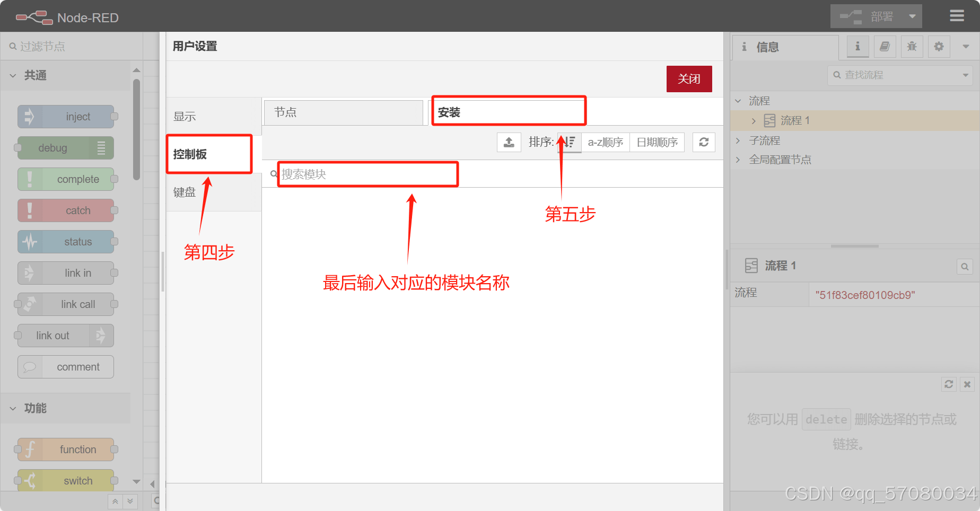980x511 pixels.
Task: Select the link in node
Action: pyautogui.click(x=66, y=273)
